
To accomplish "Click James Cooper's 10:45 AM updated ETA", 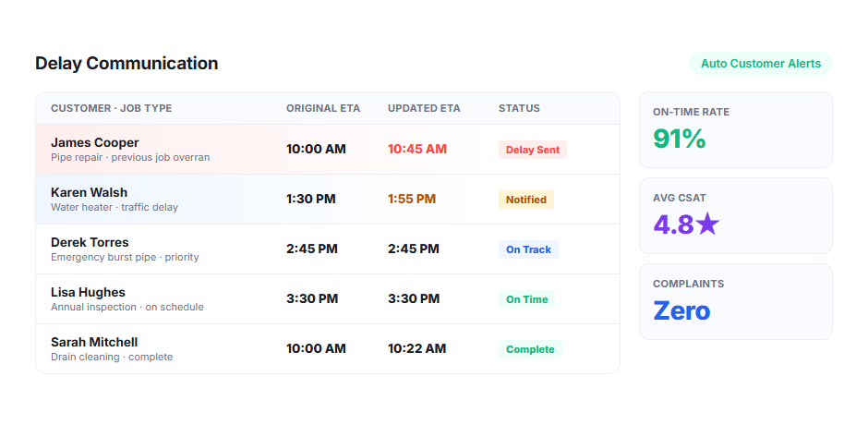I will (416, 149).
